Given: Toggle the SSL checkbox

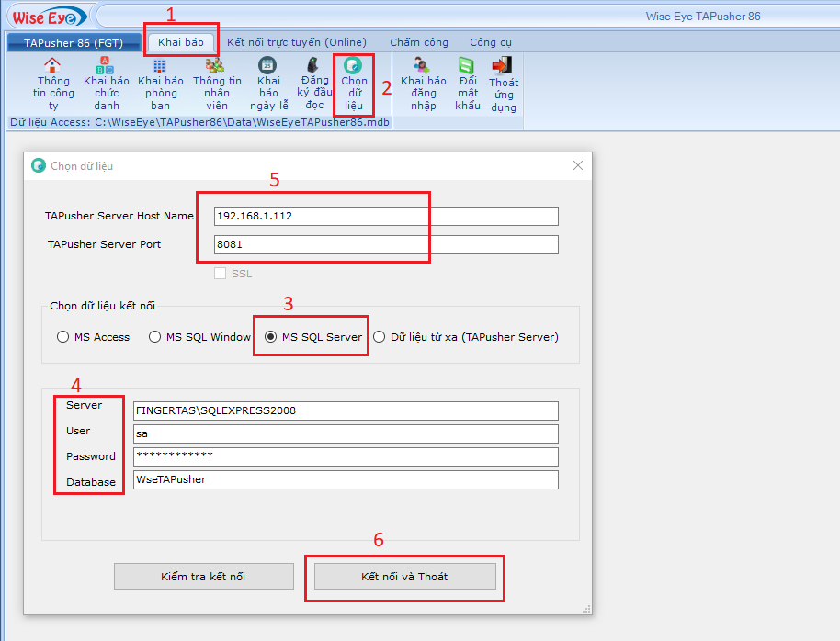Looking at the screenshot, I should [220, 274].
